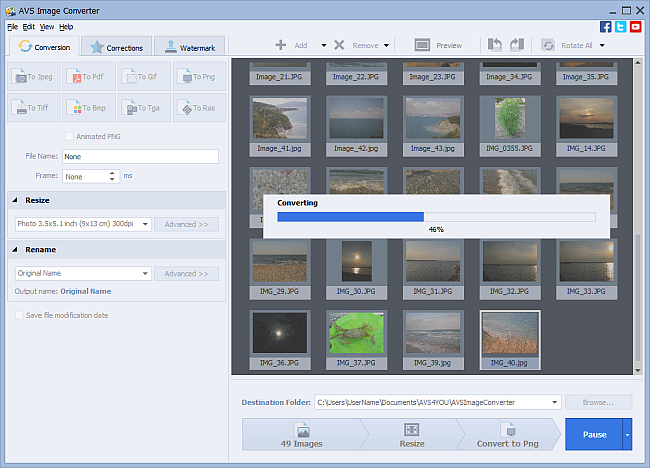The image size is (650, 468).
Task: Increase the Frame value spinner
Action: [x=112, y=173]
